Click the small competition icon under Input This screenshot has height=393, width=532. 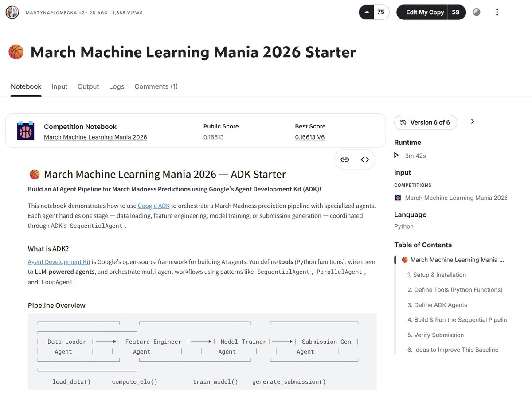click(398, 198)
